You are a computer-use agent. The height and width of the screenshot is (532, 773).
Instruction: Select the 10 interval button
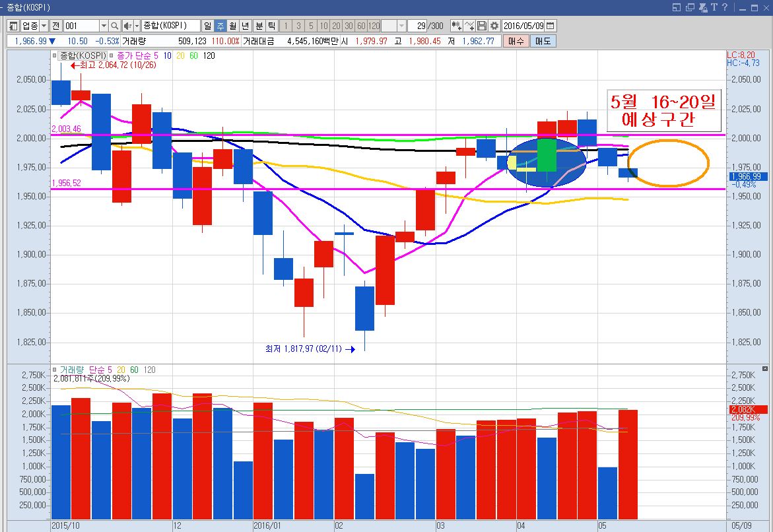click(323, 26)
